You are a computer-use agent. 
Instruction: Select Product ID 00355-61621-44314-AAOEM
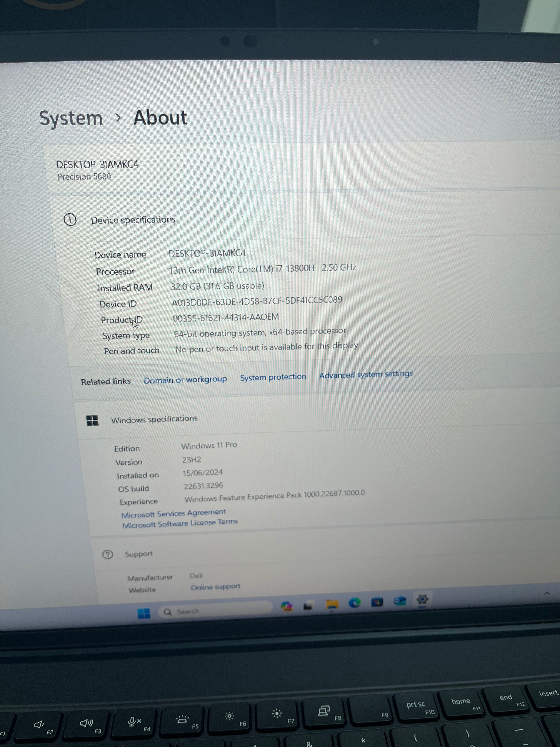pos(226,317)
